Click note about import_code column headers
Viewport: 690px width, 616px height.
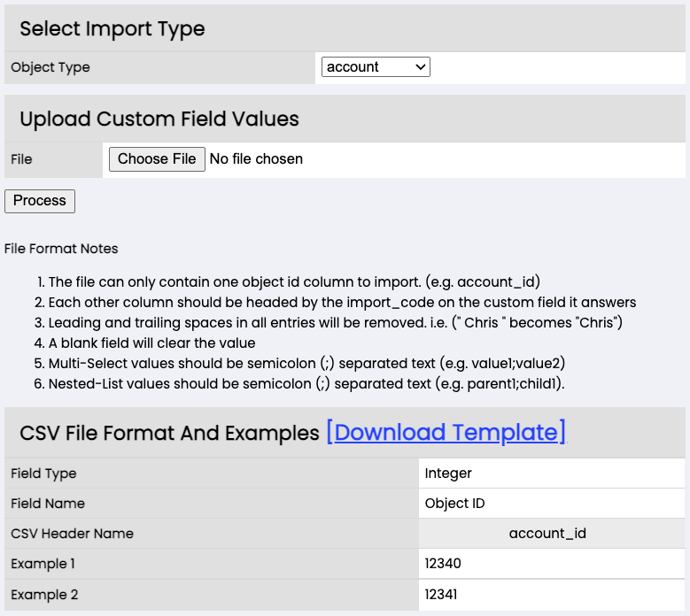(342, 303)
